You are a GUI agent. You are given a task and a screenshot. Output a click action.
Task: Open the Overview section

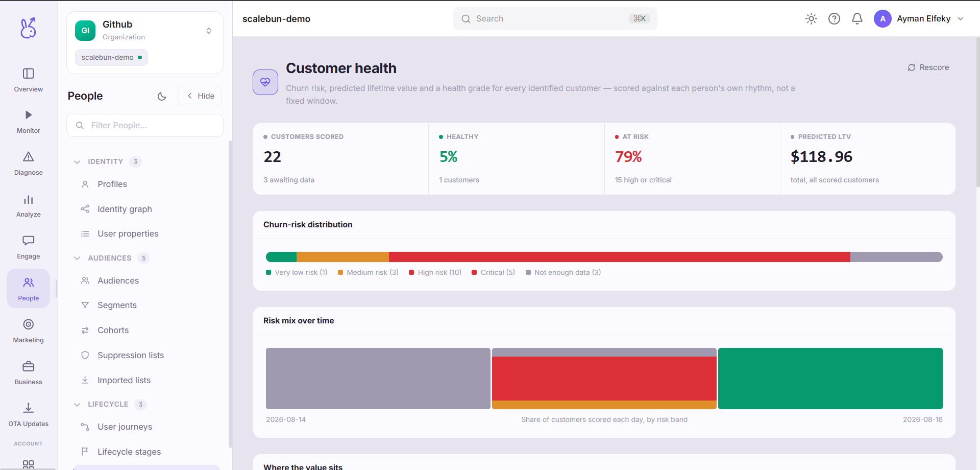[x=29, y=80]
